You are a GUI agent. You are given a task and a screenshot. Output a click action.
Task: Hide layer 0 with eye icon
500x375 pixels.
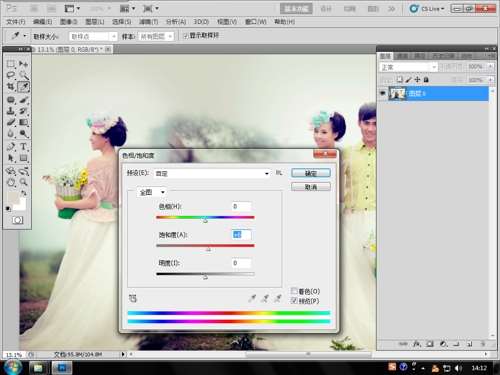[383, 94]
